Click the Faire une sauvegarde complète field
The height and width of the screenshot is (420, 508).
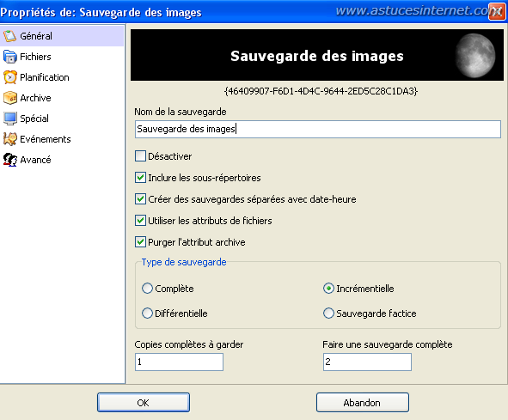[367, 362]
